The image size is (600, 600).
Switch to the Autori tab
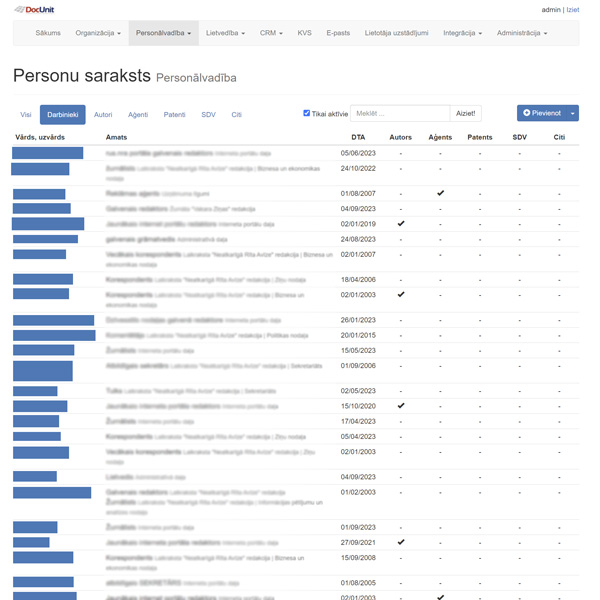103,115
